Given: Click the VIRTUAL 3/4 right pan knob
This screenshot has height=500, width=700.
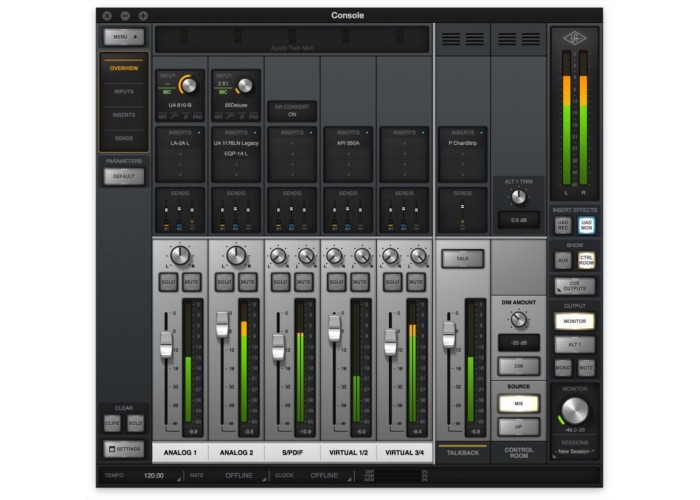Looking at the screenshot, I should (x=418, y=256).
